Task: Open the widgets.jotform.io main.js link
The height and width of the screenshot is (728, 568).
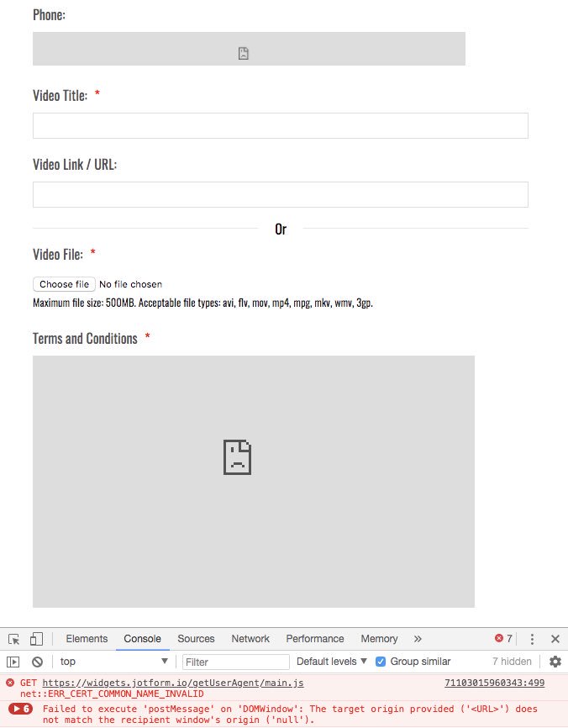Action: (172, 683)
